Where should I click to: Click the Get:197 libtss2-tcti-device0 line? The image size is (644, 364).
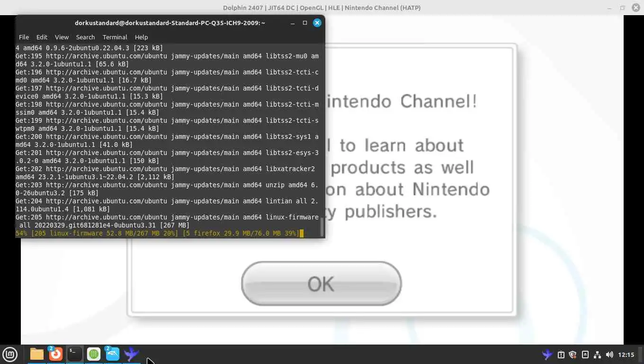tap(167, 92)
